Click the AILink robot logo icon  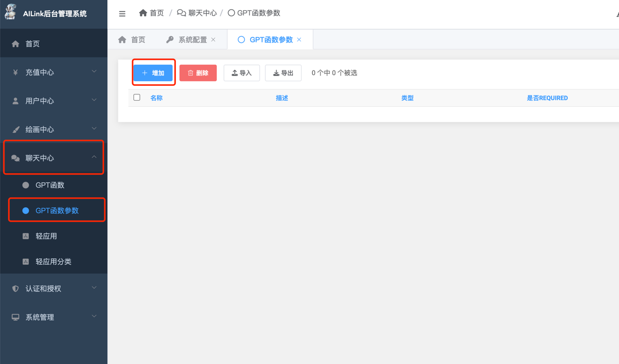point(10,12)
